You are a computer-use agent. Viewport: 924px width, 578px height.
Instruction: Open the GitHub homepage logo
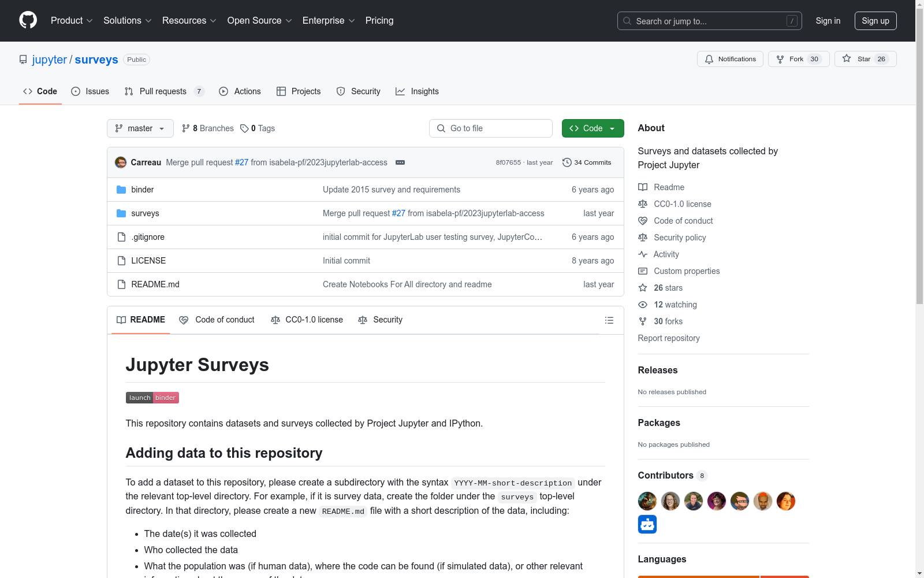pyautogui.click(x=28, y=20)
